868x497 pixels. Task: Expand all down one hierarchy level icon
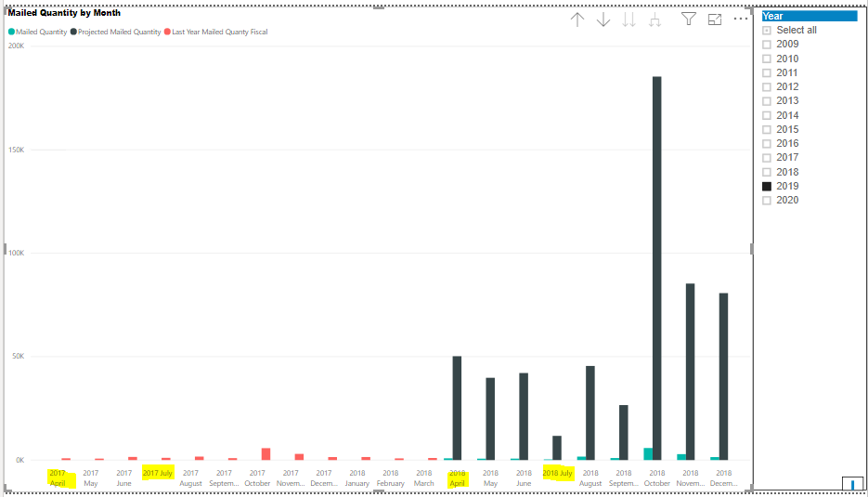pos(654,20)
